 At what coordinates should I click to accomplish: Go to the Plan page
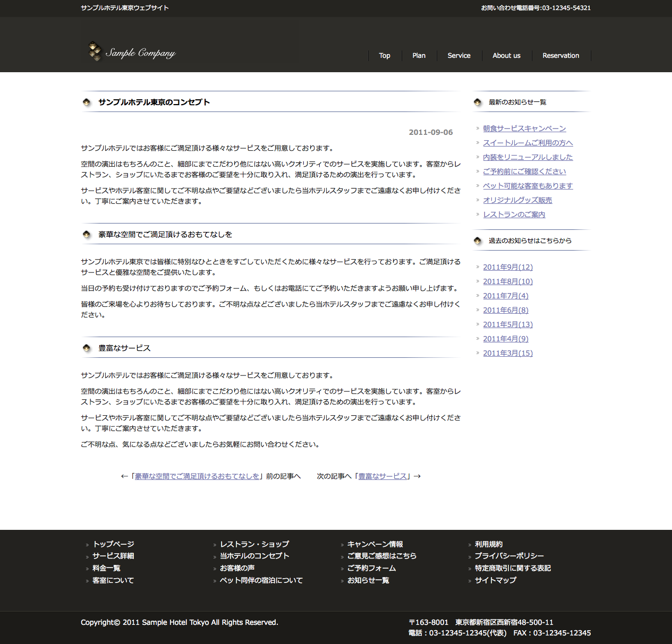(419, 56)
